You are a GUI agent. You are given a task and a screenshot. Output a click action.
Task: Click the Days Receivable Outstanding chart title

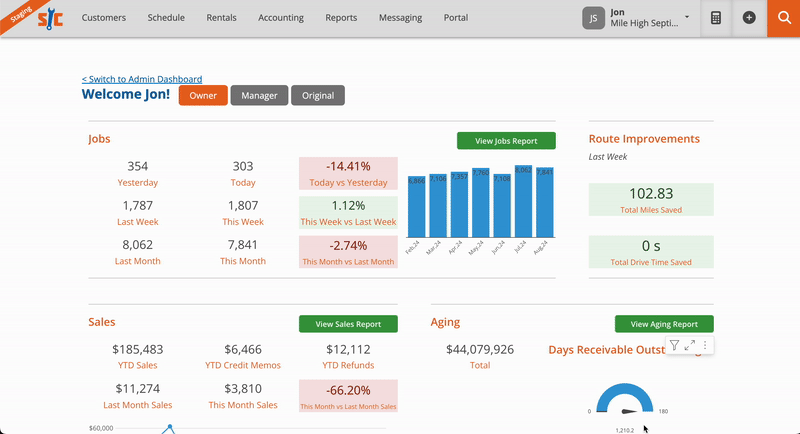625,350
